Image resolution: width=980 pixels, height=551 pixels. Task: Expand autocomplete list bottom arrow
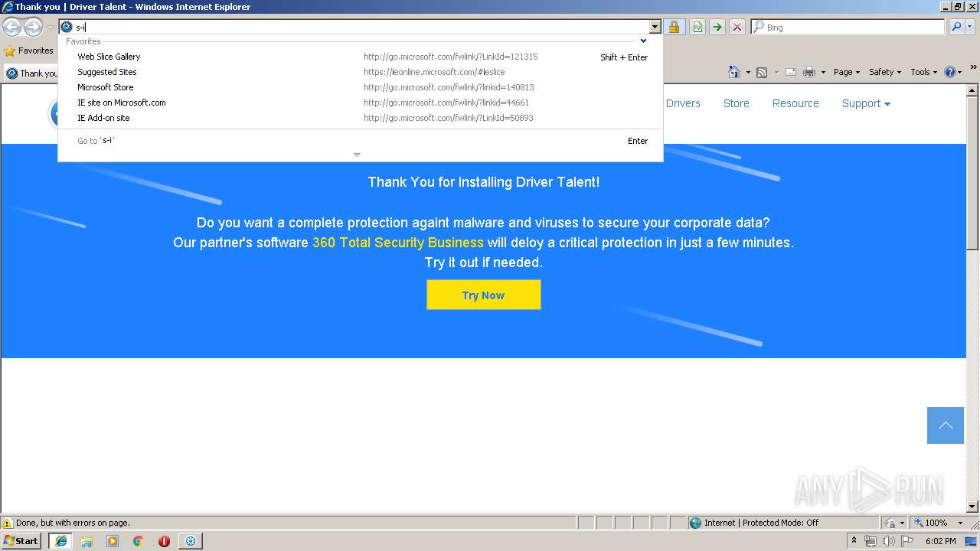pos(357,155)
